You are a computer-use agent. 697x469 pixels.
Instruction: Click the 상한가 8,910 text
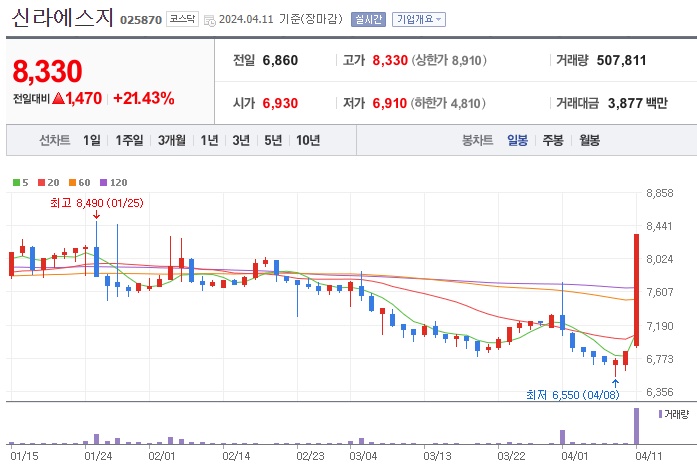tap(449, 60)
